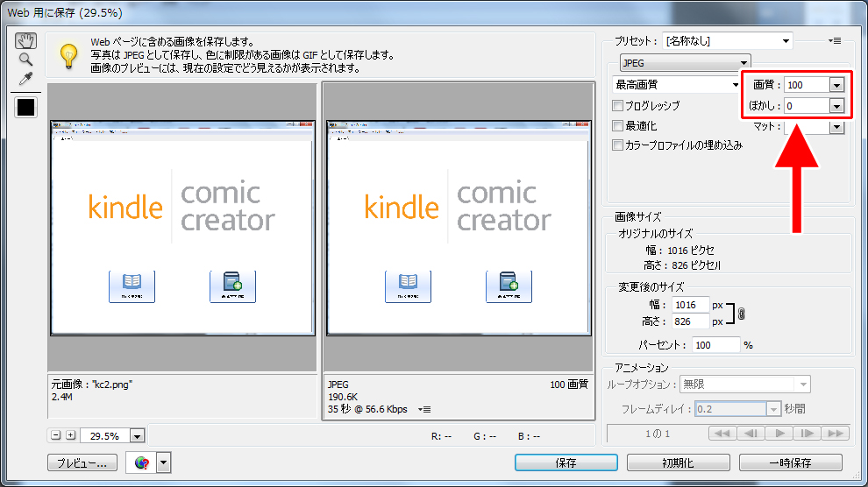Open the browser selection dropdown arrow
Screen dimensions: 868x487
point(164,462)
